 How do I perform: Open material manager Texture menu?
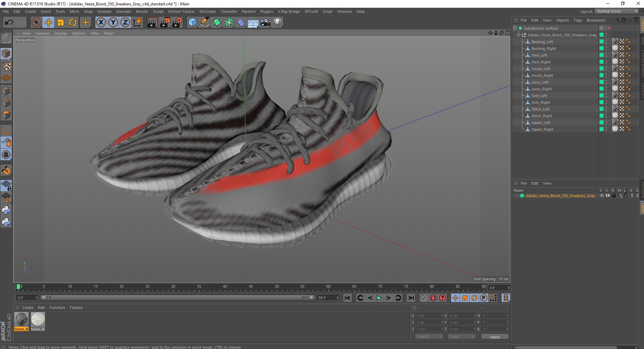tap(76, 308)
